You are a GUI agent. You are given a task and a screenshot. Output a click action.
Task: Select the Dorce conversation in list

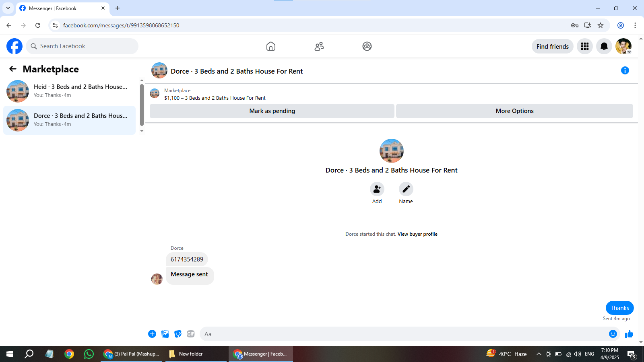coord(69,120)
